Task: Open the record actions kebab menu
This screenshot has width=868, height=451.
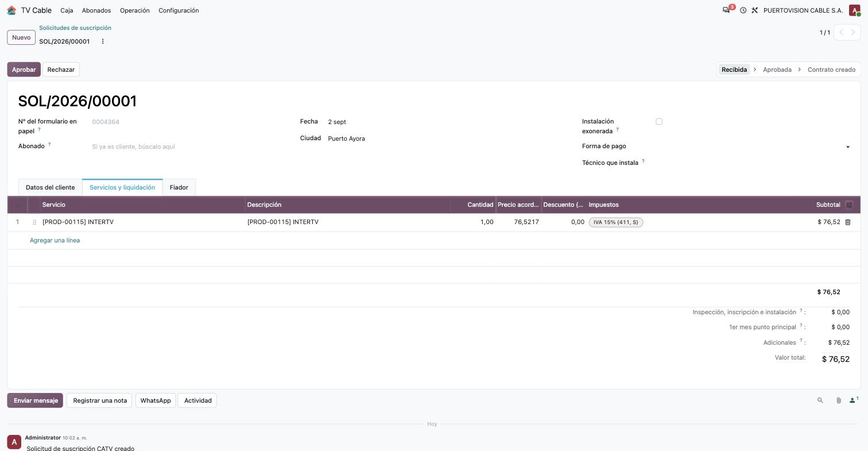Action: (x=103, y=41)
